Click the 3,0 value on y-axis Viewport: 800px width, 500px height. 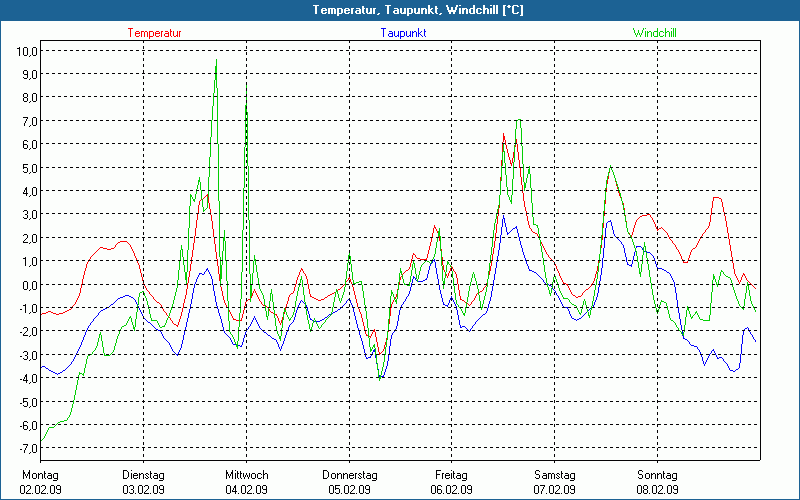click(x=30, y=214)
